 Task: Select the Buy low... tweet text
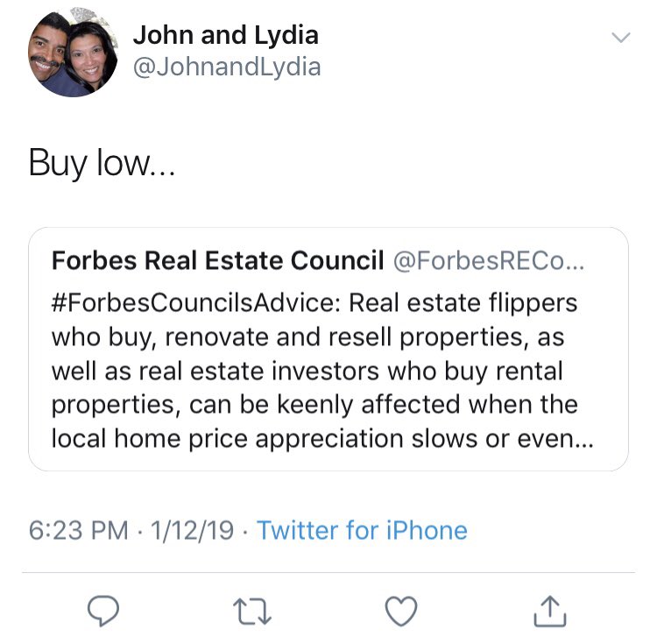tap(102, 163)
